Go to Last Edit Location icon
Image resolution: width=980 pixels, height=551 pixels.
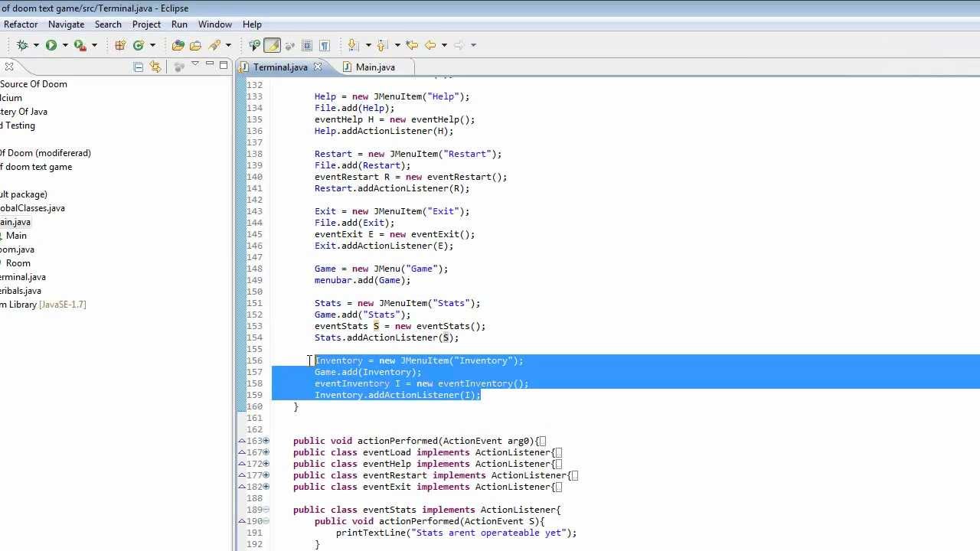click(412, 45)
